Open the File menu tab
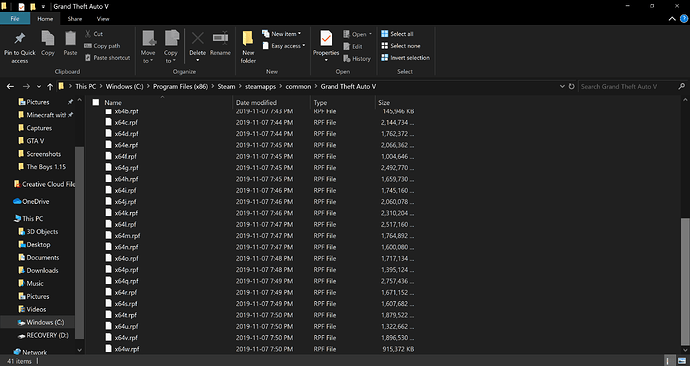Screen dimensions: 690x366 pos(15,19)
